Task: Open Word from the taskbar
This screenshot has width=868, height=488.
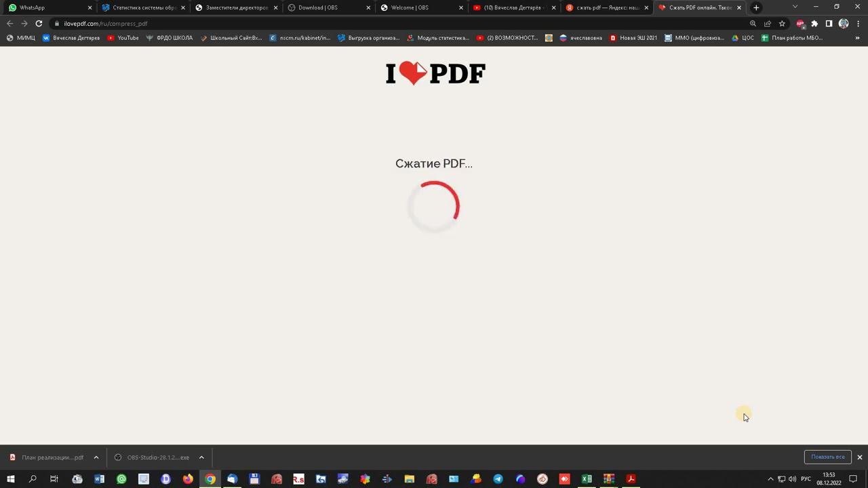Action: (99, 479)
